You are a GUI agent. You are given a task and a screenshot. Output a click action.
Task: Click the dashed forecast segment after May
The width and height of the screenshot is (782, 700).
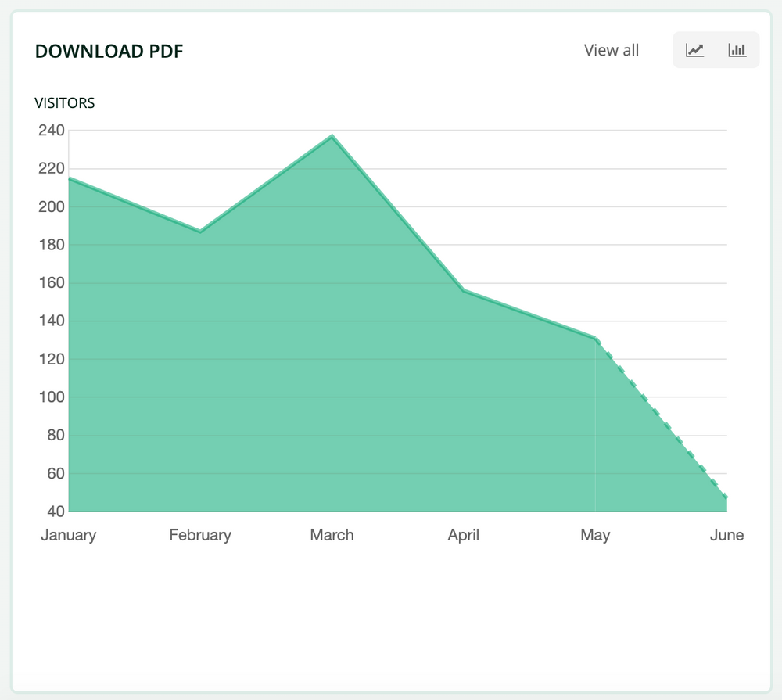(x=661, y=417)
